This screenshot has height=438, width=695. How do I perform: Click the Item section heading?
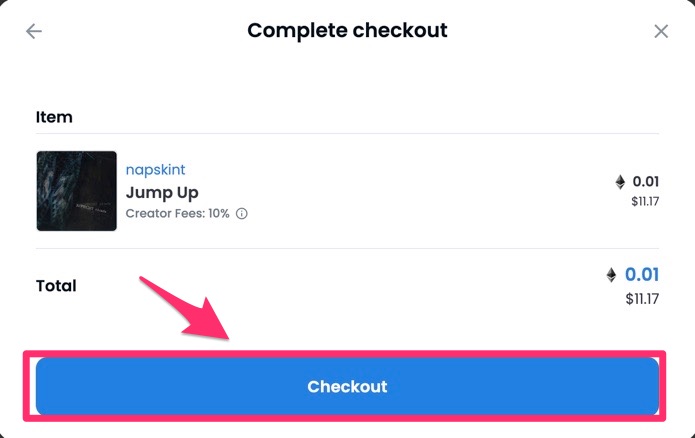(54, 117)
